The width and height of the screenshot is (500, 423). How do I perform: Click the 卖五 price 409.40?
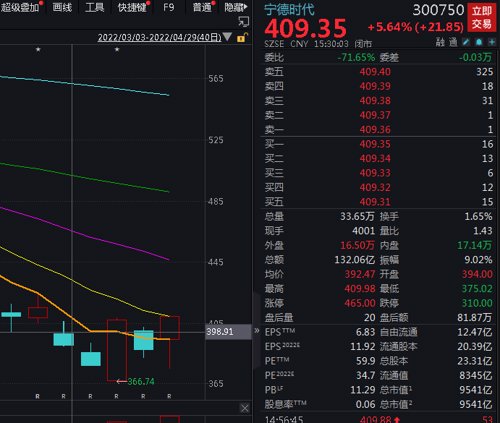(375, 72)
